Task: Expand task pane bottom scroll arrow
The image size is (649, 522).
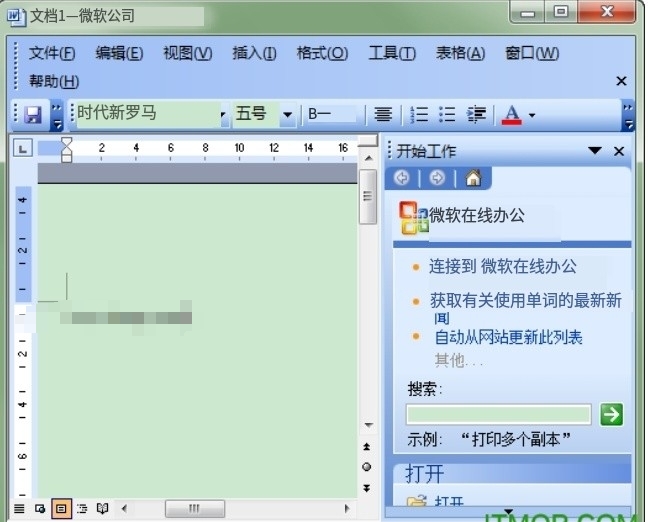Action: [x=508, y=511]
